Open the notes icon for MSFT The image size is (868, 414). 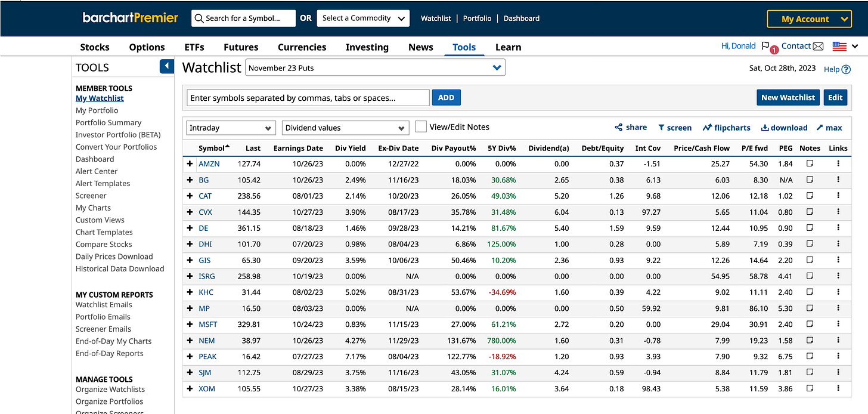pyautogui.click(x=810, y=325)
